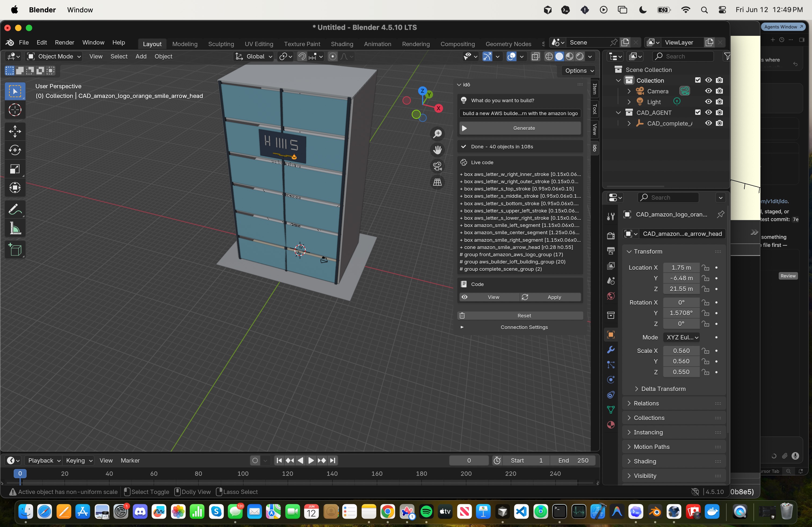Disable rendering for Camera object
The image size is (812, 527).
tap(719, 91)
